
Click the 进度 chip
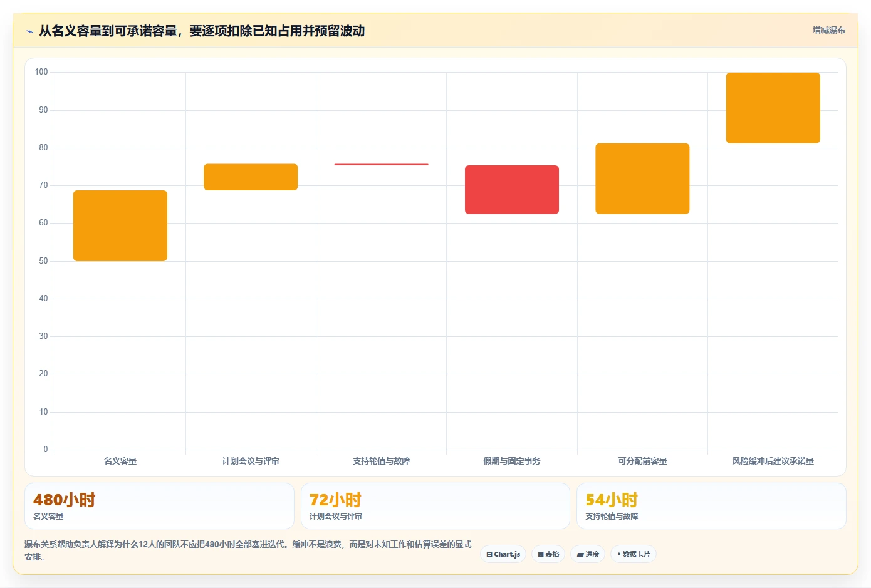(x=588, y=554)
